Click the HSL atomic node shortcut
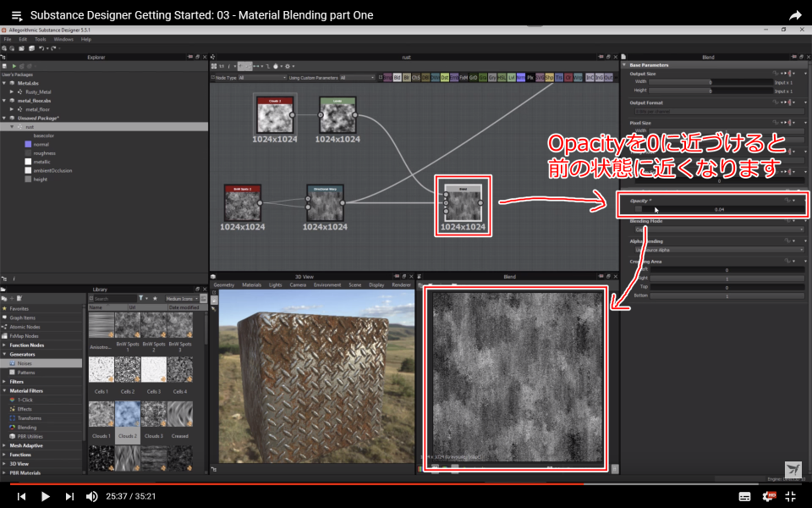Viewport: 812px width, 508px height. 502,78
